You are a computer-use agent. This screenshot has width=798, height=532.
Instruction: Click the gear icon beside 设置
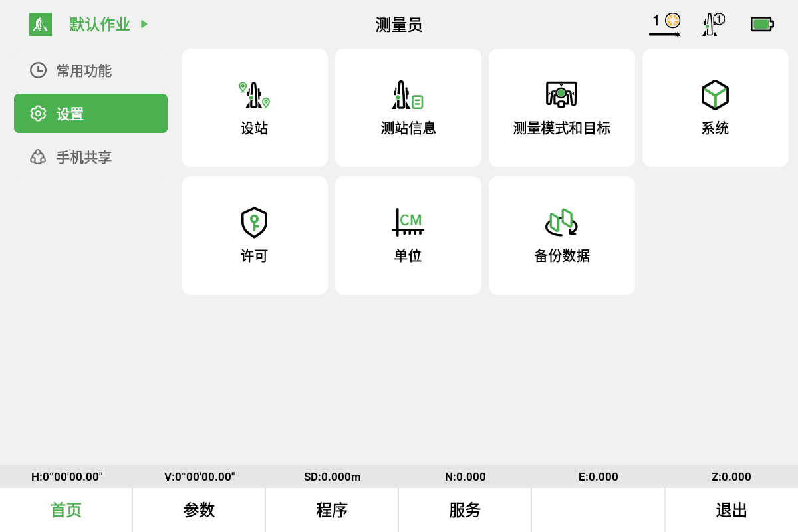38,114
